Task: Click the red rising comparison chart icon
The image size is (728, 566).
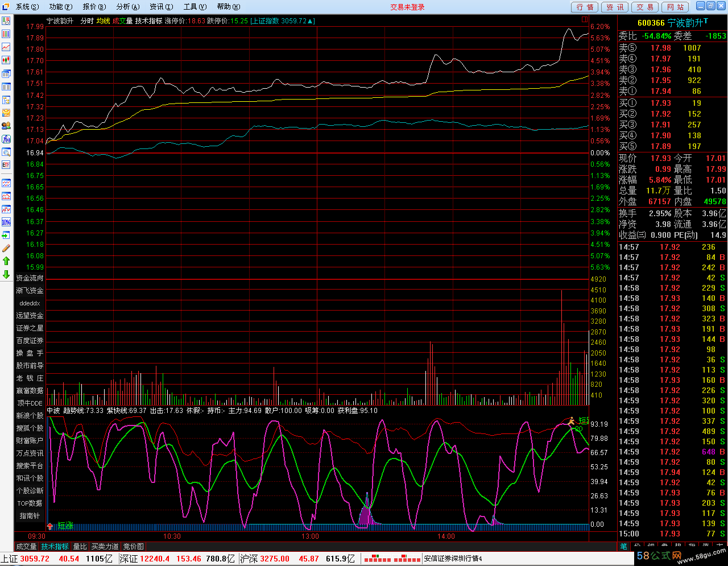Action: click(6, 209)
